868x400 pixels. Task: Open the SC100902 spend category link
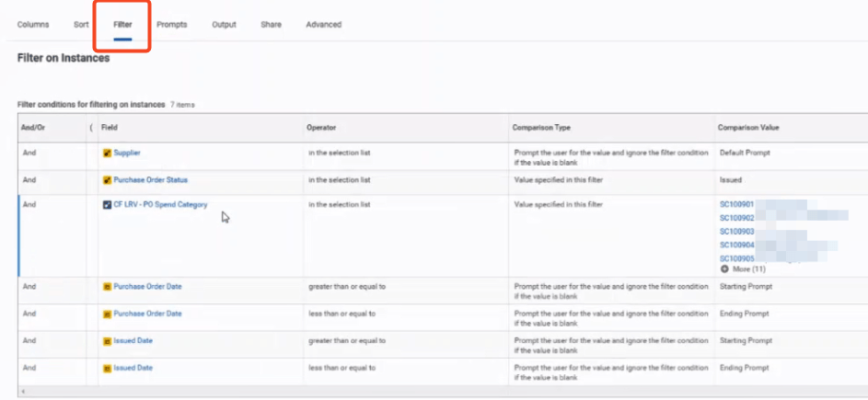[x=736, y=218]
